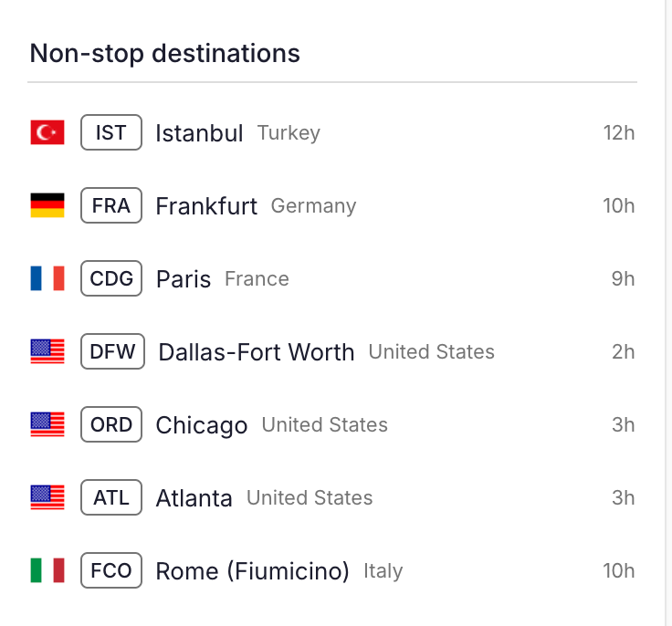Open the Rome (Fiumicino) destination
672x626 pixels.
[x=252, y=571]
